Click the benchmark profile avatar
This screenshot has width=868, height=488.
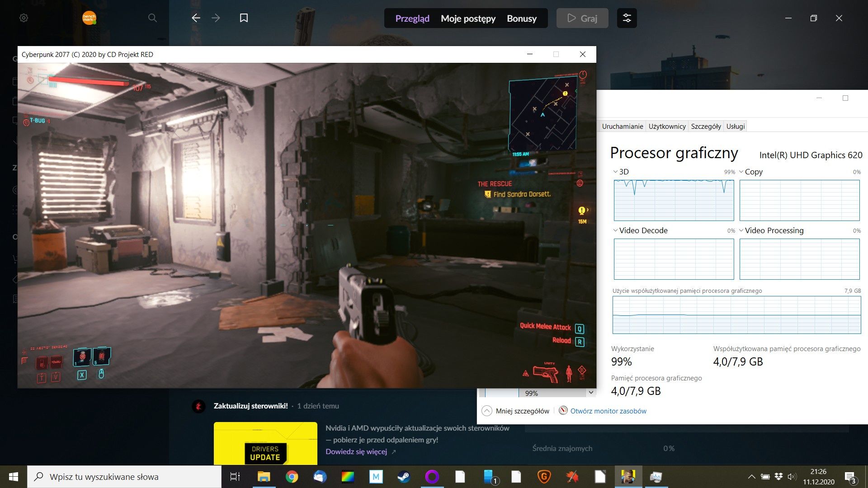click(89, 18)
